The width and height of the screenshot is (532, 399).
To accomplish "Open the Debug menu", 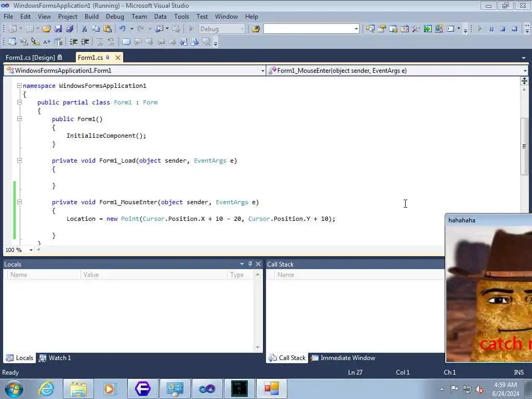I will (115, 16).
